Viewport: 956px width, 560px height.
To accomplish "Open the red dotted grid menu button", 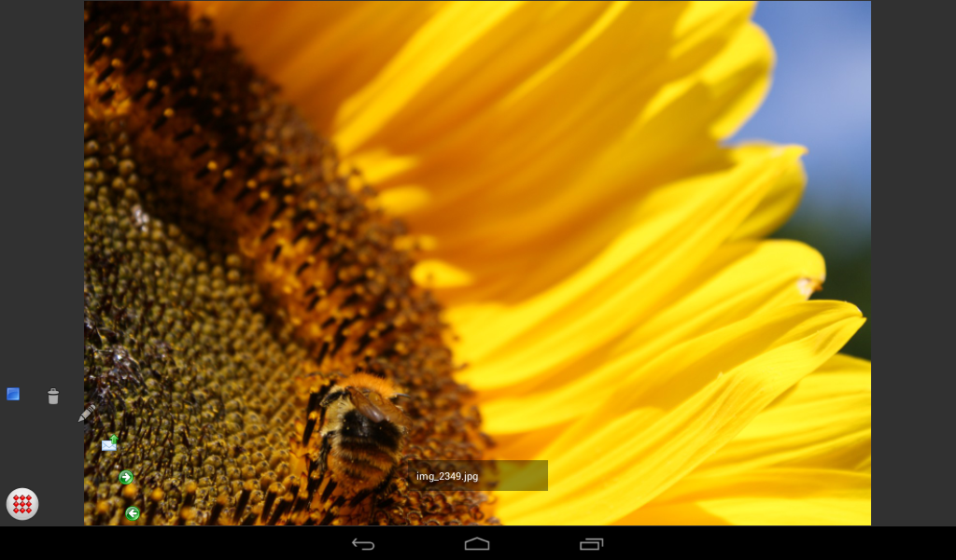I will [x=22, y=504].
